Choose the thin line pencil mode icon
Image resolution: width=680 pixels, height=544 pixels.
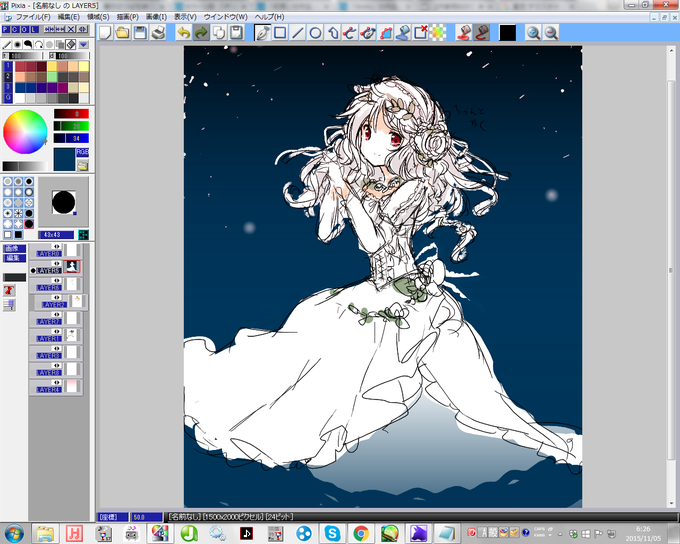[x=7, y=45]
